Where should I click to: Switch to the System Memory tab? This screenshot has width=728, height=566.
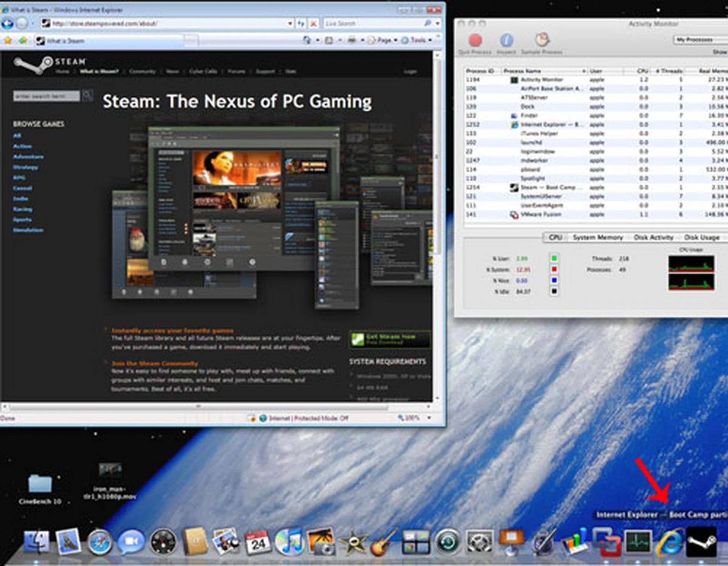click(x=598, y=237)
